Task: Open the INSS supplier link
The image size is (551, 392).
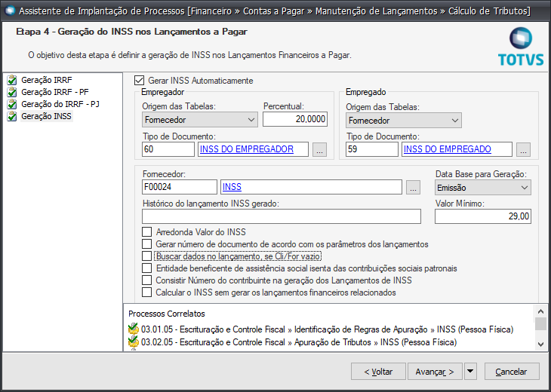Action: (x=232, y=187)
